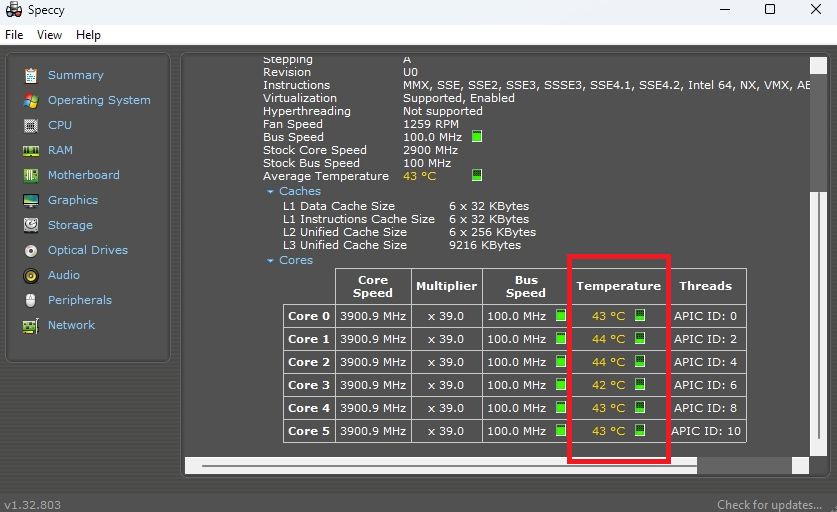Click the Graphics monitor icon
The height and width of the screenshot is (512, 837).
point(31,200)
